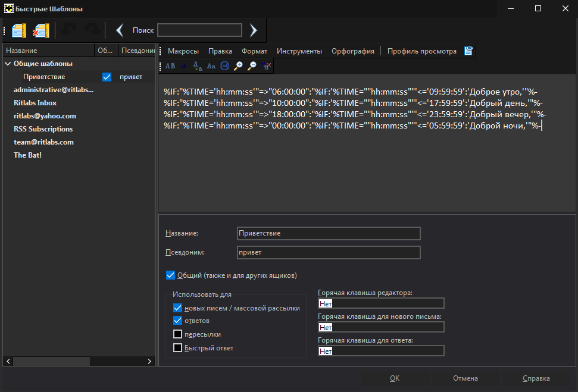Apply capitalize Aa formatting
The height and width of the screenshot is (392, 578).
click(211, 66)
